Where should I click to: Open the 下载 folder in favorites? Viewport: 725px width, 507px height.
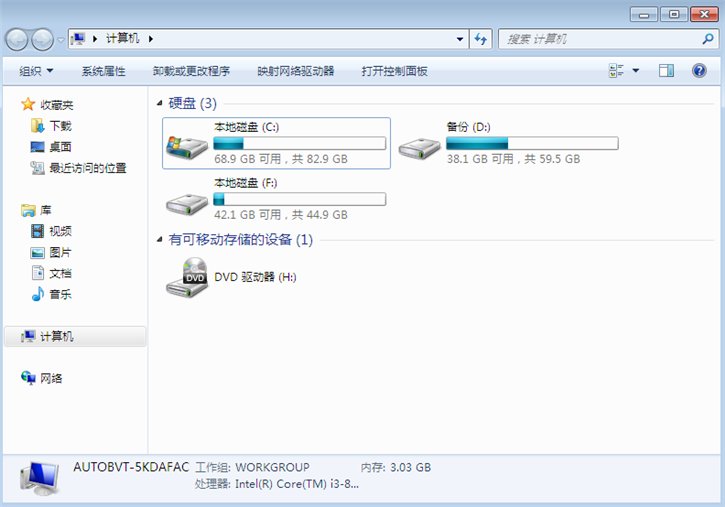[x=60, y=126]
